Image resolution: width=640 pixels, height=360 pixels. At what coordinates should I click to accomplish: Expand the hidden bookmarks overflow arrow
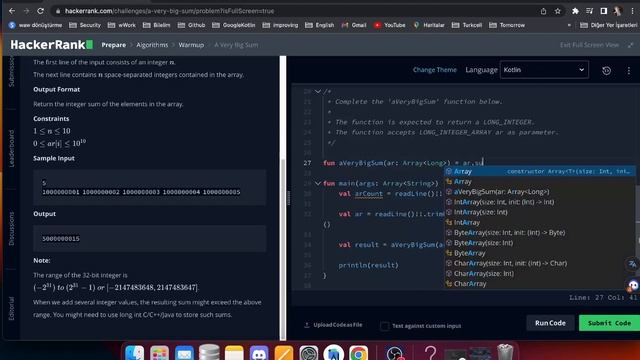coord(569,25)
